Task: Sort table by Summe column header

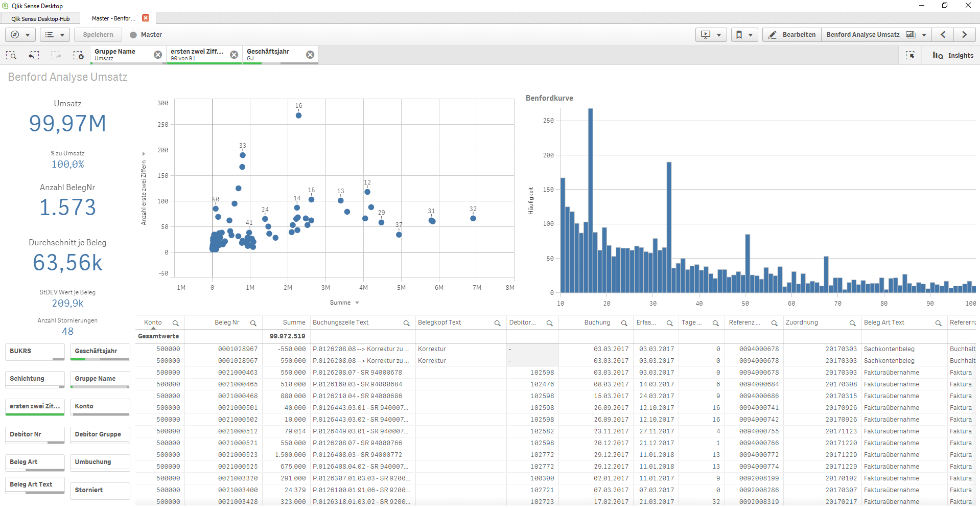Action: pos(294,322)
